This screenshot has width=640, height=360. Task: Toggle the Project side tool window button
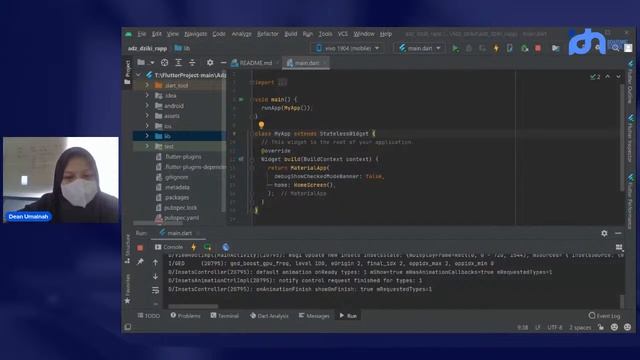127,72
